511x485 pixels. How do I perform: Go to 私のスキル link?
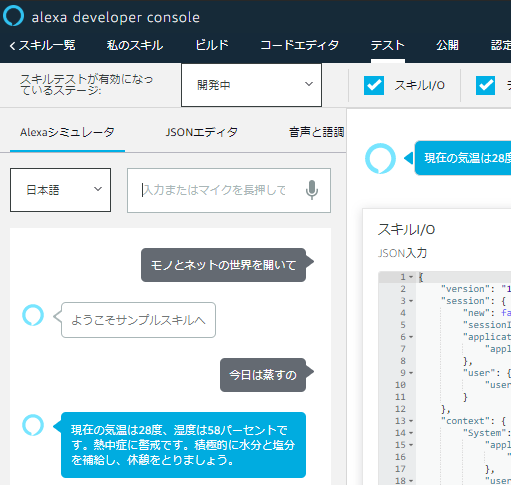click(135, 45)
